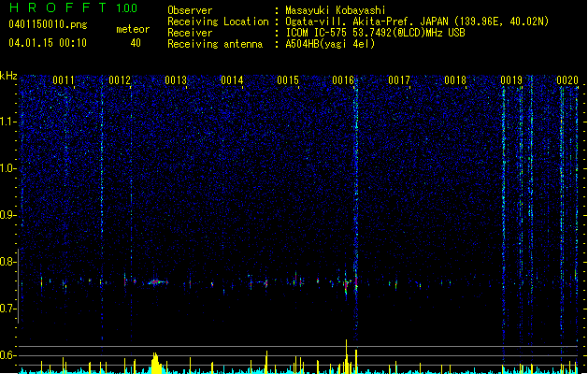Click the 0015 time marker
The width and height of the screenshot is (588, 374).
[288, 80]
